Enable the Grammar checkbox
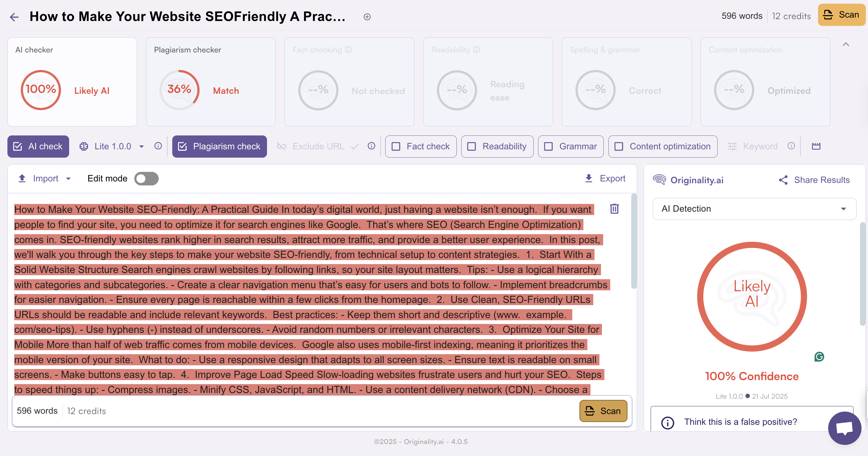This screenshot has height=456, width=868. (x=549, y=147)
